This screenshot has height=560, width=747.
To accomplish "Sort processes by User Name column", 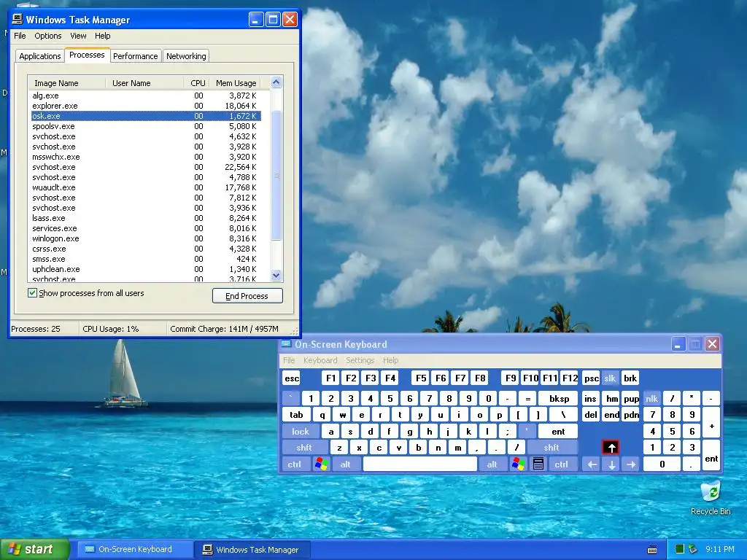I will pos(144,83).
